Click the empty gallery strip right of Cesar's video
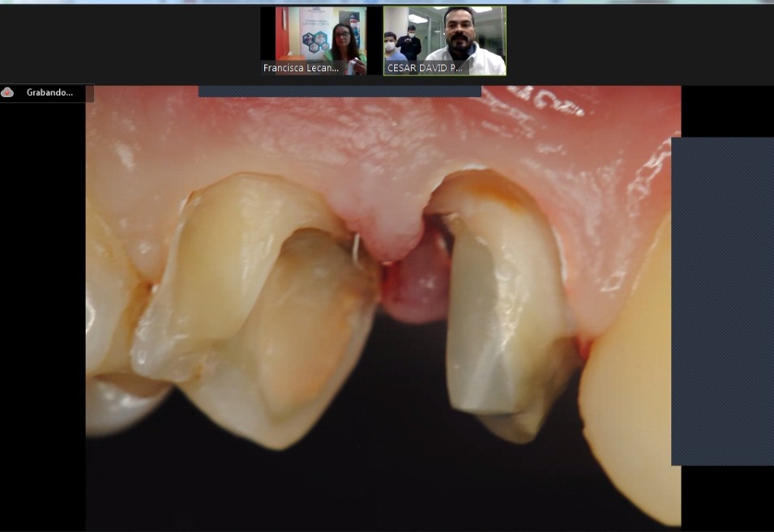774x532 pixels. (640, 40)
